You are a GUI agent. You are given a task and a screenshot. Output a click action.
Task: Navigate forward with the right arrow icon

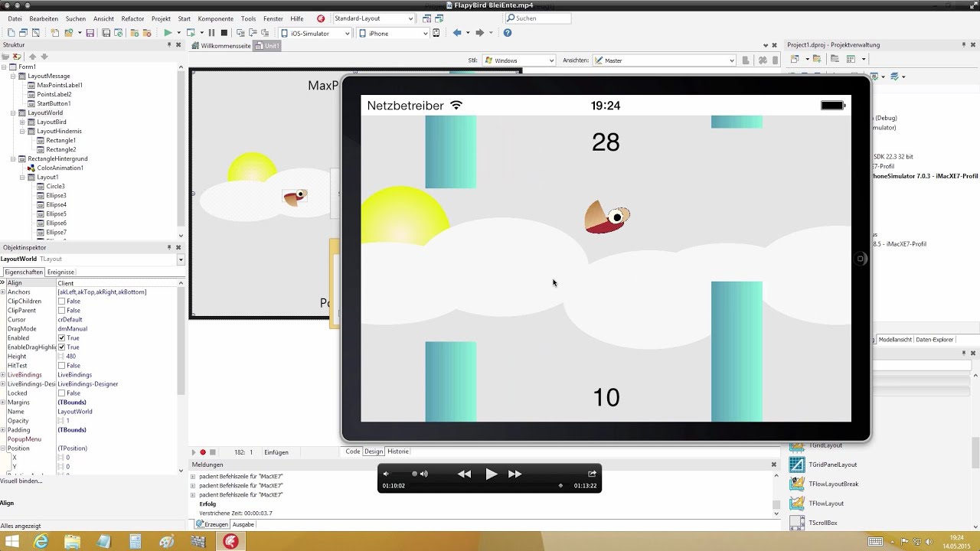click(x=480, y=33)
